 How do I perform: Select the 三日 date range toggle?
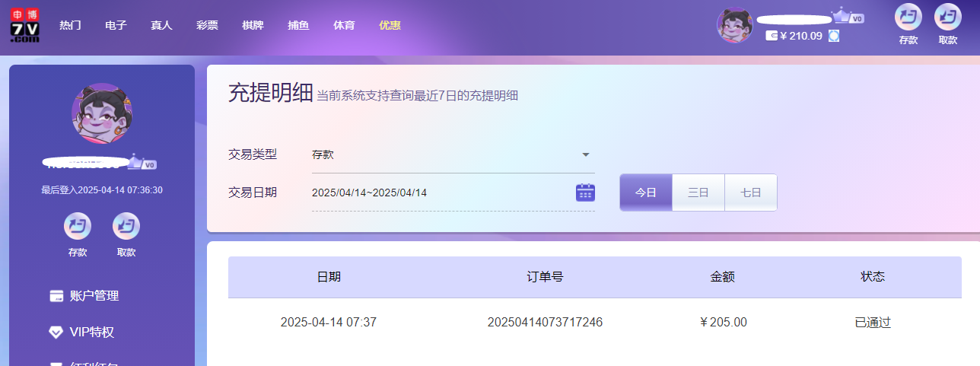(698, 193)
